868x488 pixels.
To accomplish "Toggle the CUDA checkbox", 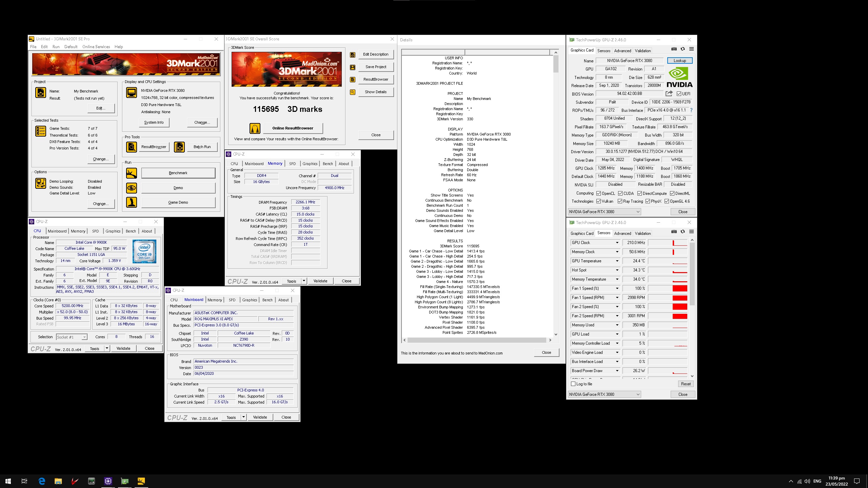I will tap(620, 194).
